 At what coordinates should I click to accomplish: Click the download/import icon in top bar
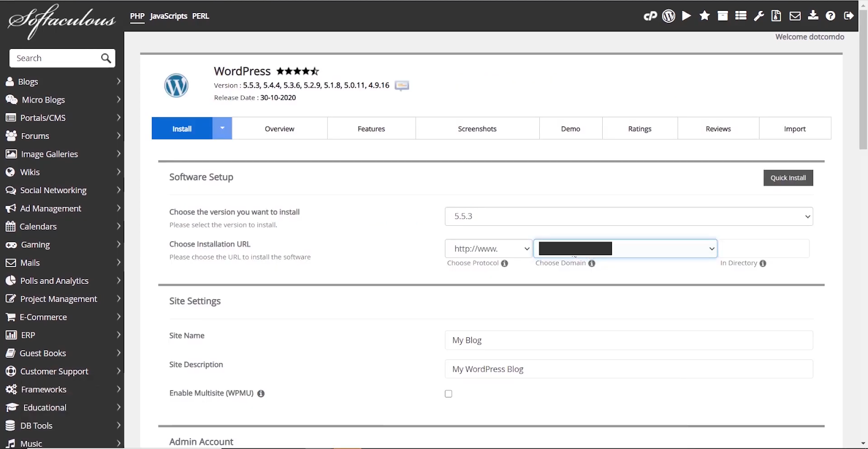tap(813, 15)
